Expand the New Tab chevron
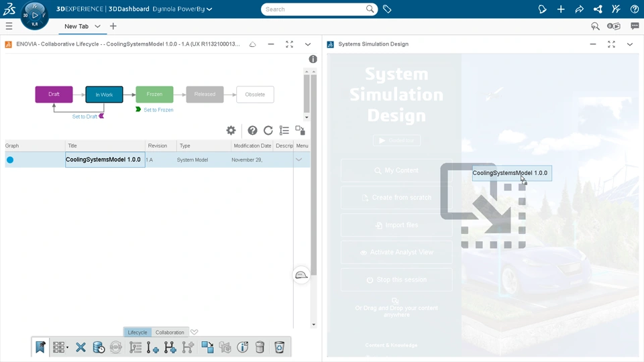Screen dimensions: 644x362 97,26
